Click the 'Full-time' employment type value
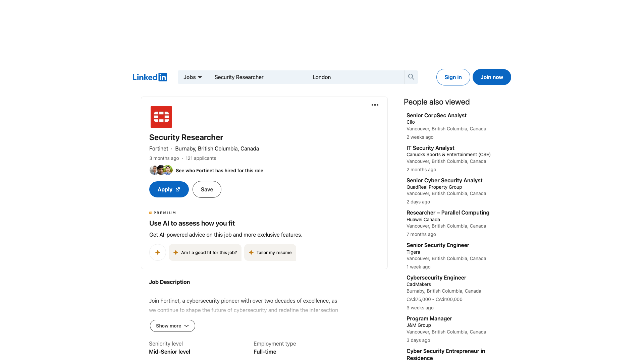This screenshot has width=644, height=362. 265,352
